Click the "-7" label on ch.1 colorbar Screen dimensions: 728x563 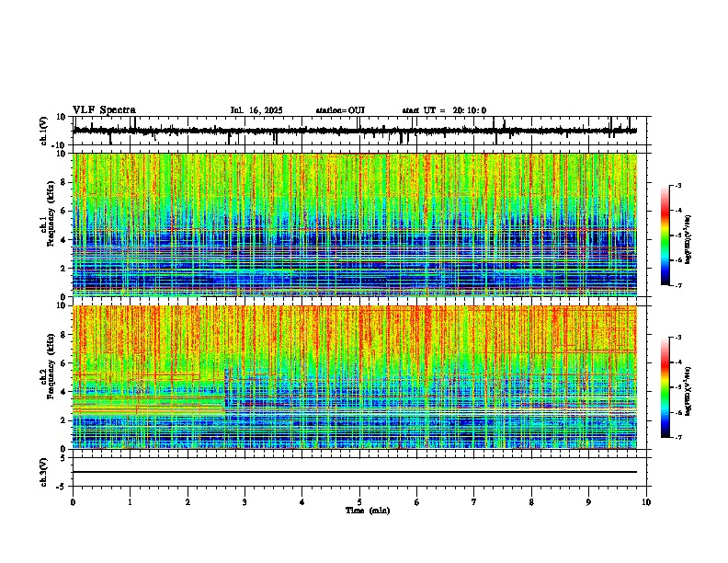[x=677, y=285]
